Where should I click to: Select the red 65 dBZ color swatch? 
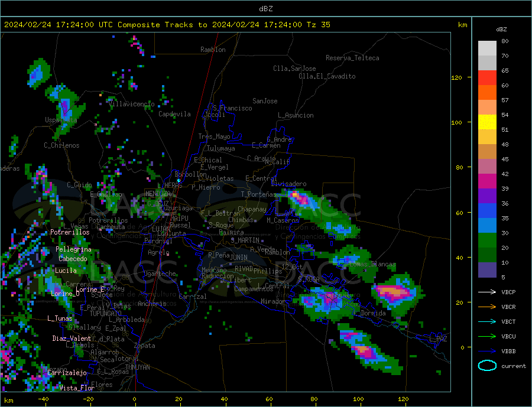click(487, 77)
